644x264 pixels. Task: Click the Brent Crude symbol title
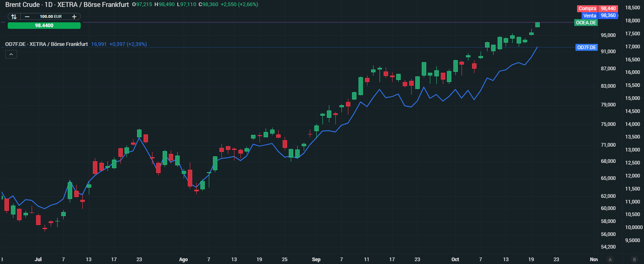23,4
